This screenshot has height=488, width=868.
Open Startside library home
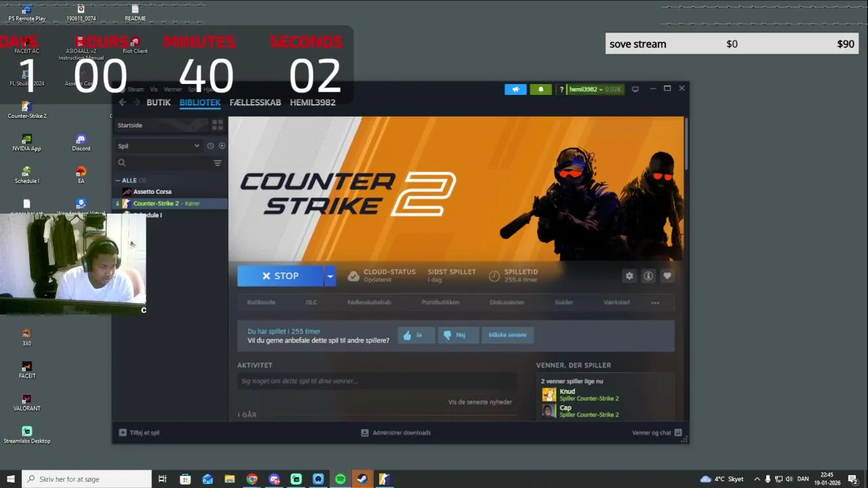click(161, 125)
